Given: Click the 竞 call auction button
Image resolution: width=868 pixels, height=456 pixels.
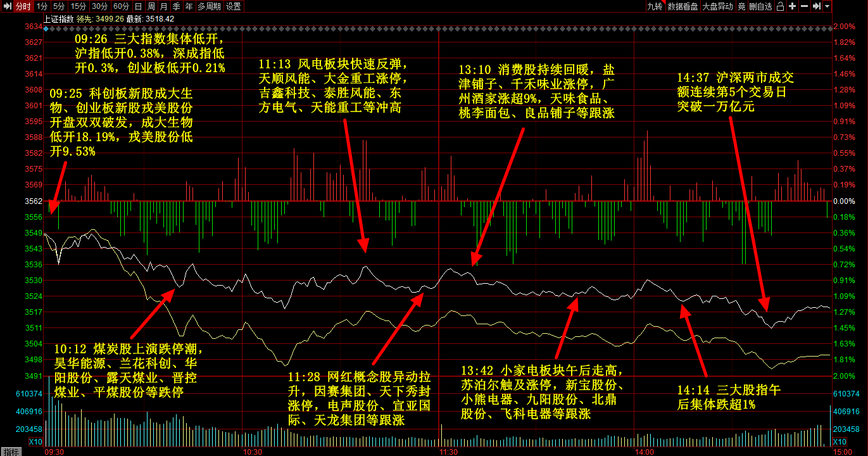Looking at the screenshot, I should [741, 6].
